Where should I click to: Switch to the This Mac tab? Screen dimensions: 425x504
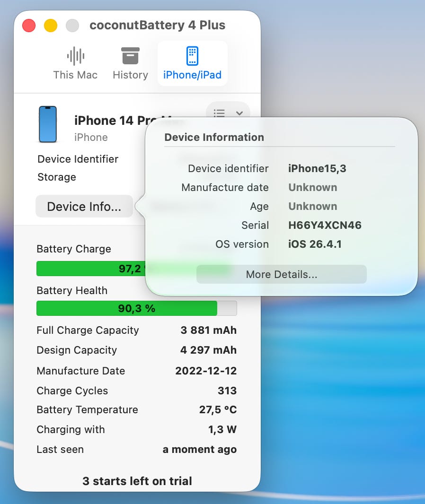coord(75,63)
